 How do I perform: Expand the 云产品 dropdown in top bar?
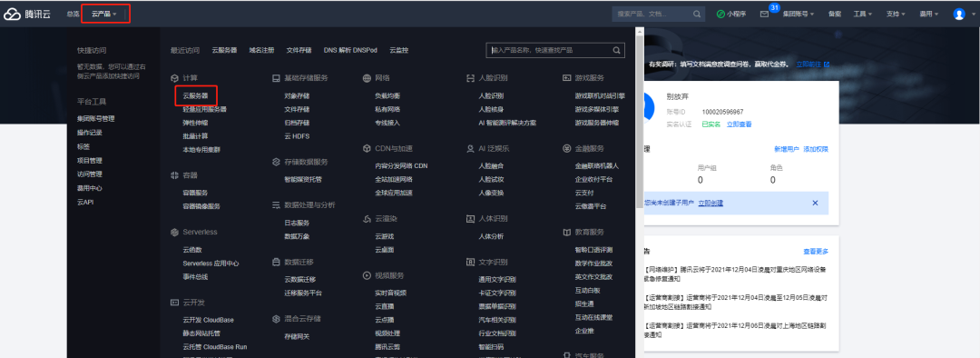tap(104, 14)
